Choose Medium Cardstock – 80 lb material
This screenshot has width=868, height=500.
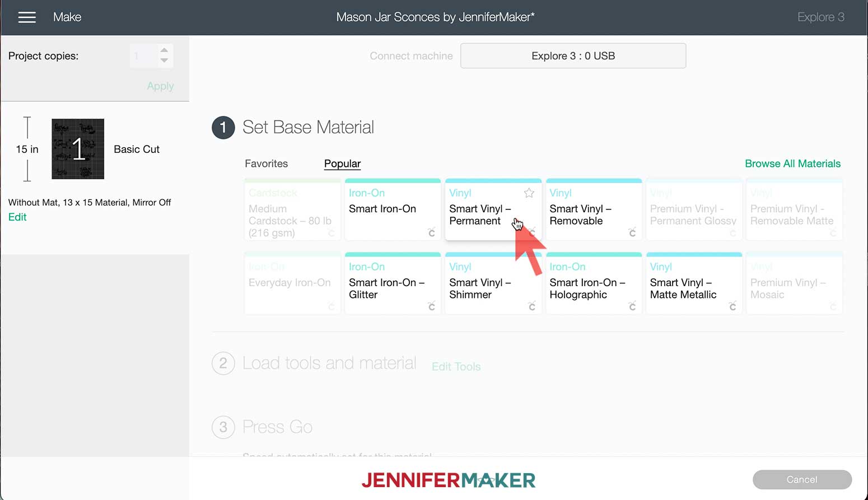coord(292,209)
